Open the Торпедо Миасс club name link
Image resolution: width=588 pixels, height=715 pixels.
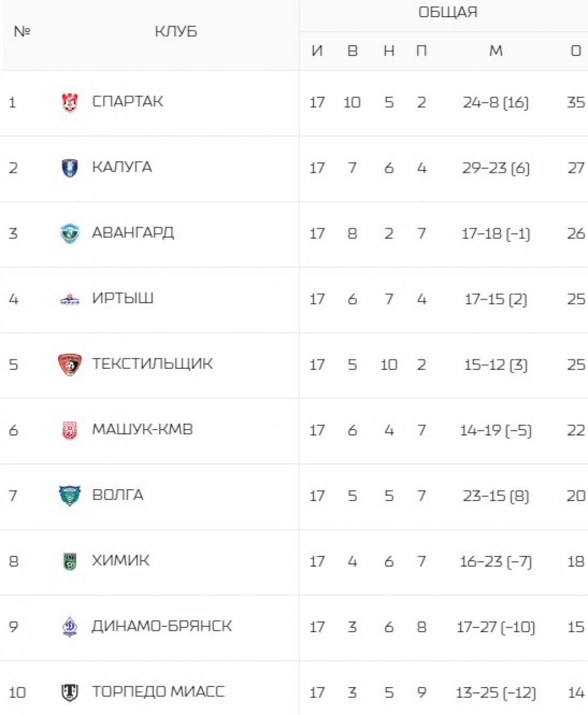pos(158,692)
